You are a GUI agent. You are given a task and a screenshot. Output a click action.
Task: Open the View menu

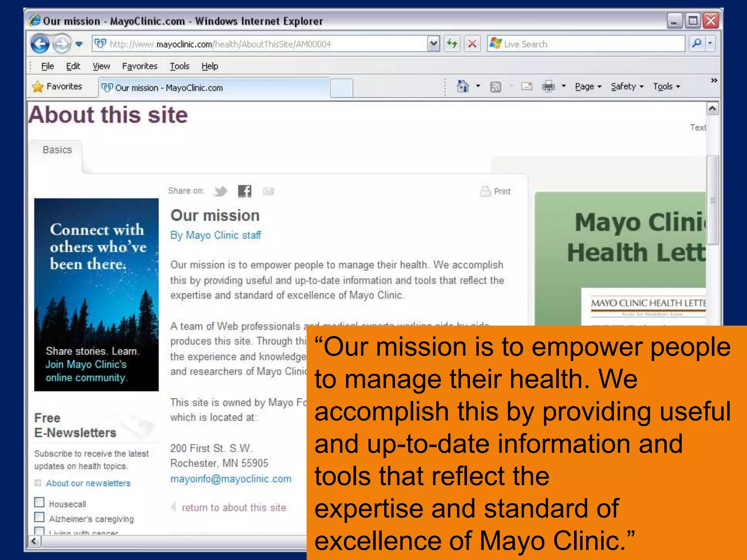click(x=101, y=66)
